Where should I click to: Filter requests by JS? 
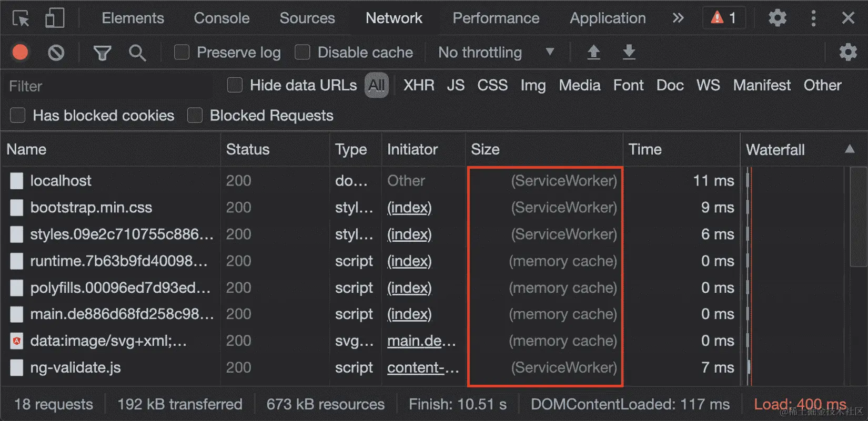tap(456, 85)
